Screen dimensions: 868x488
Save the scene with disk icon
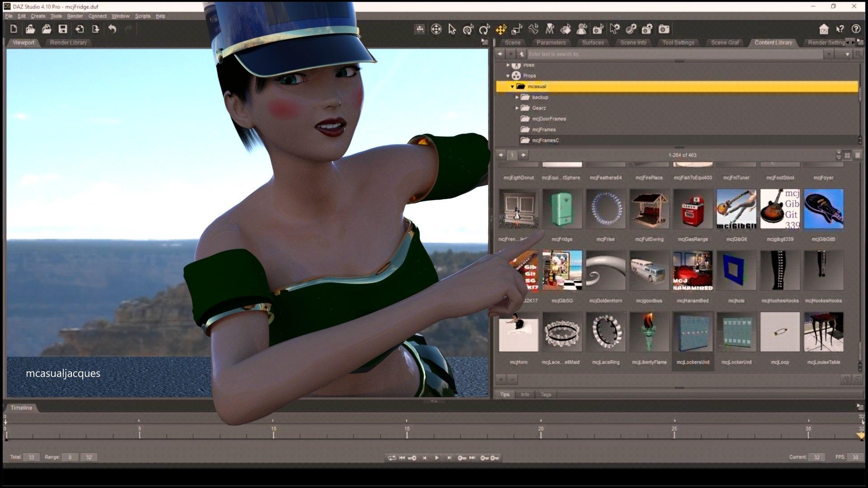click(x=63, y=29)
